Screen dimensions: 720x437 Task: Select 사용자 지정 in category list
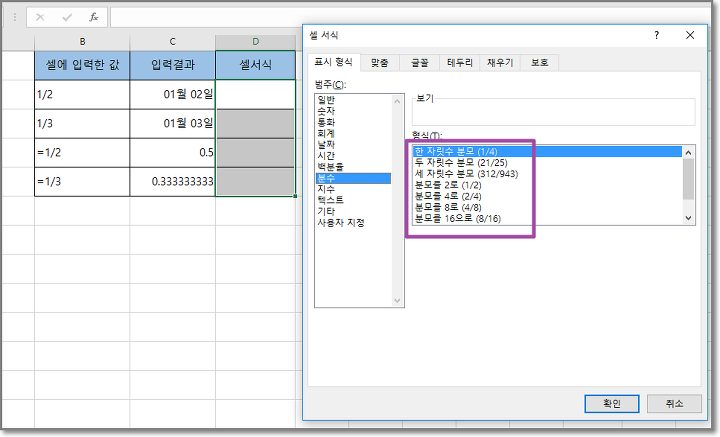point(353,223)
